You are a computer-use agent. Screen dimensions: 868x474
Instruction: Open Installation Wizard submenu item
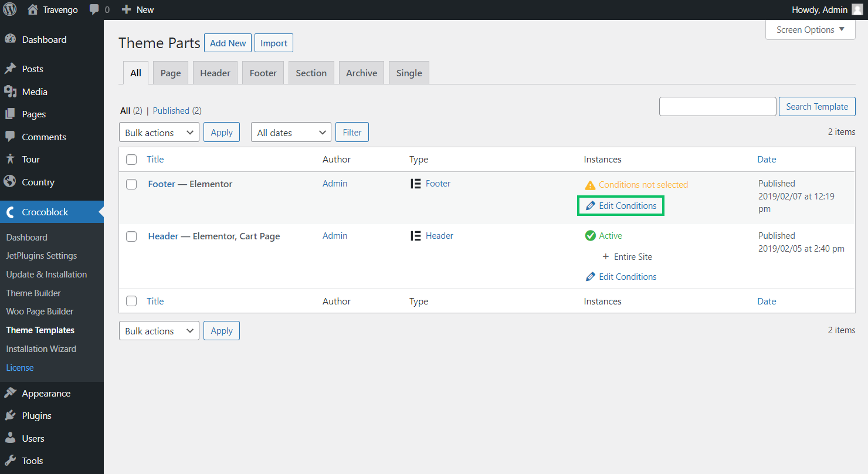click(41, 349)
